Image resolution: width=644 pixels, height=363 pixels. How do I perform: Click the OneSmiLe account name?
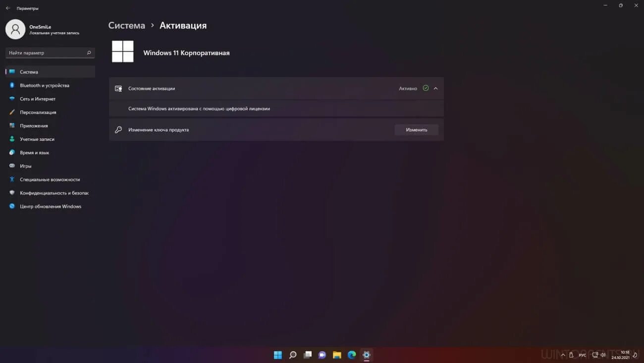tap(40, 27)
